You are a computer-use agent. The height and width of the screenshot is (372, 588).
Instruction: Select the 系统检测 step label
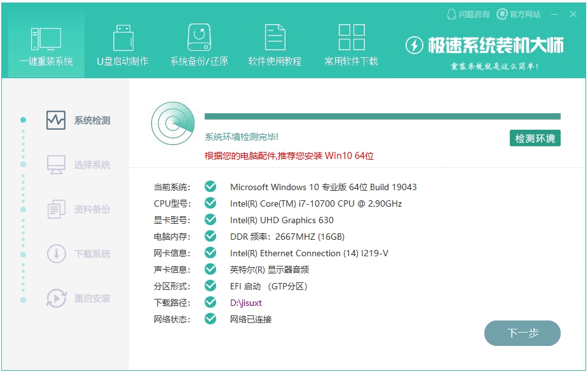(x=92, y=120)
